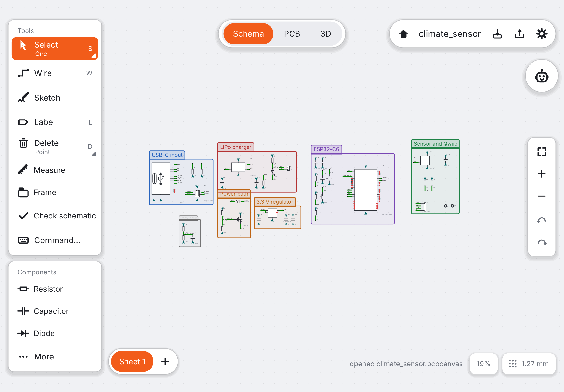Click the Select One tool button
Viewport: 564px width, 392px height.
[55, 49]
